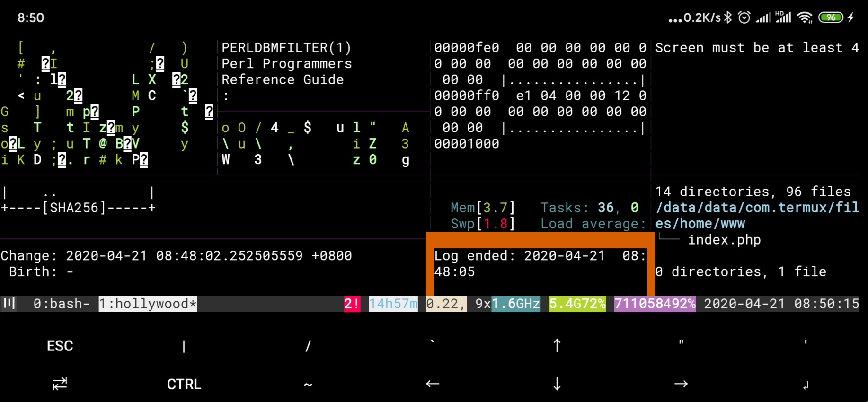Click the red 2! updates indicator
This screenshot has width=868, height=402.
coord(352,304)
